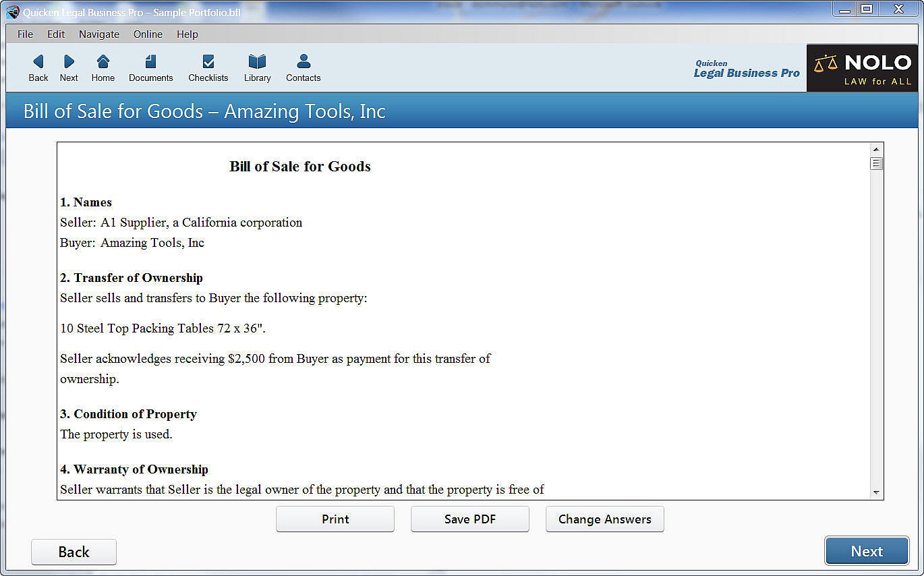924x576 pixels.
Task: Click the Save PDF button
Action: click(470, 519)
